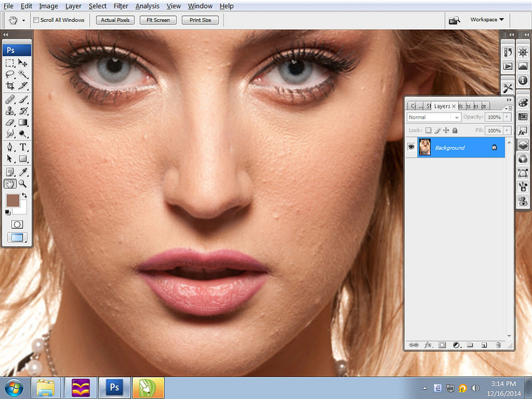Select the Eyedropper tool
This screenshot has height=399, width=532.
(x=23, y=172)
